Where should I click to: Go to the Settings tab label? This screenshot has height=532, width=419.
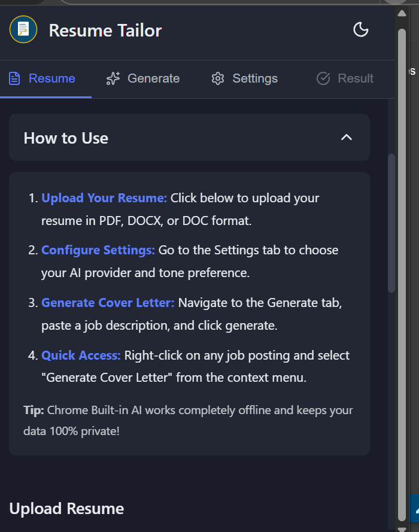255,78
